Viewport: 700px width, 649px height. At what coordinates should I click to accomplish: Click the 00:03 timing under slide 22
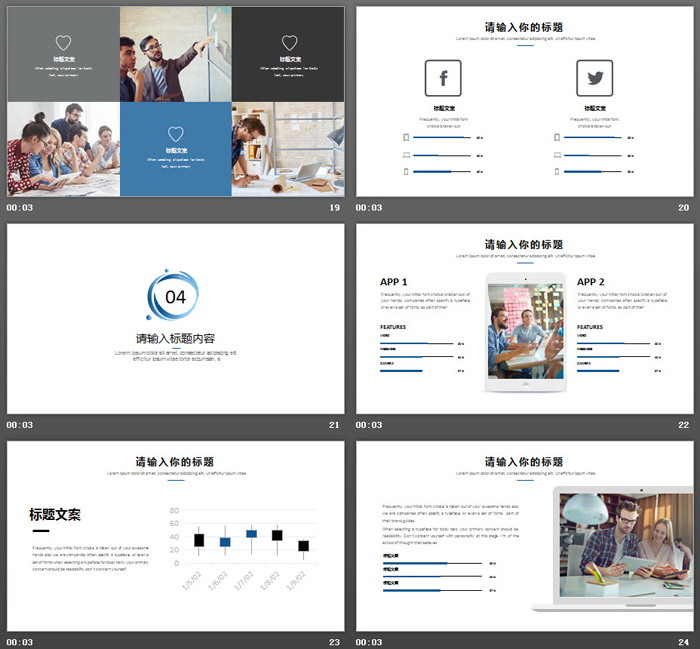point(369,425)
